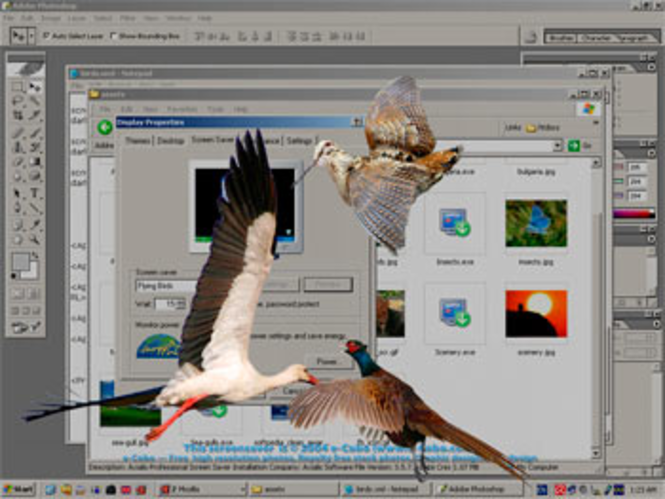Select the Clone Stamp tool
Image resolution: width=665 pixels, height=499 pixels.
pos(17,147)
